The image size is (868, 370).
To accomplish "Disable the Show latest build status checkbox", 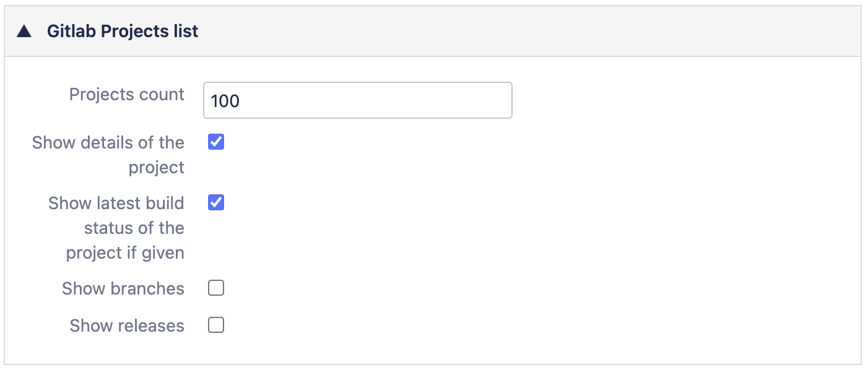I will [216, 202].
